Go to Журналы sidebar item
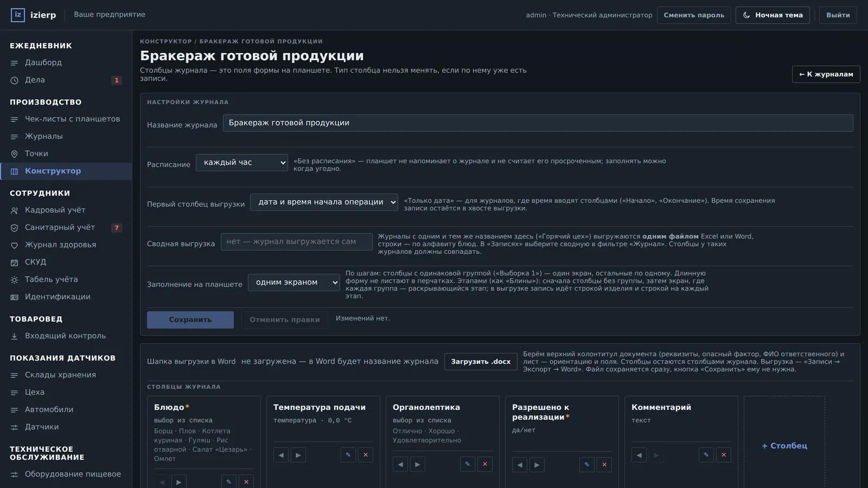The image size is (868, 488). (66, 137)
